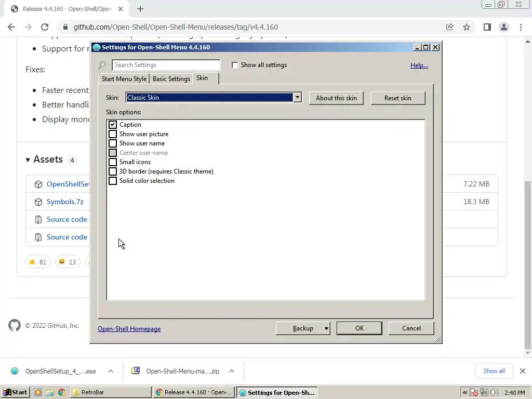Switch to Start Menu Style tab
The width and height of the screenshot is (532, 399).
pyautogui.click(x=124, y=79)
